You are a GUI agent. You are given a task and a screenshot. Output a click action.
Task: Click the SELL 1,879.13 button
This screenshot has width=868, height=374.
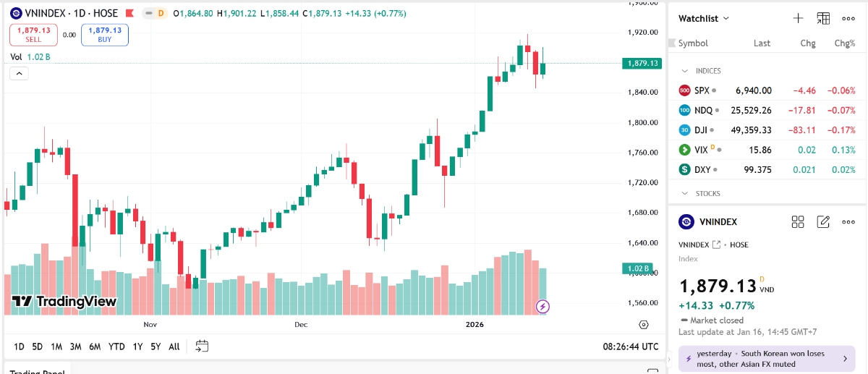pyautogui.click(x=33, y=35)
